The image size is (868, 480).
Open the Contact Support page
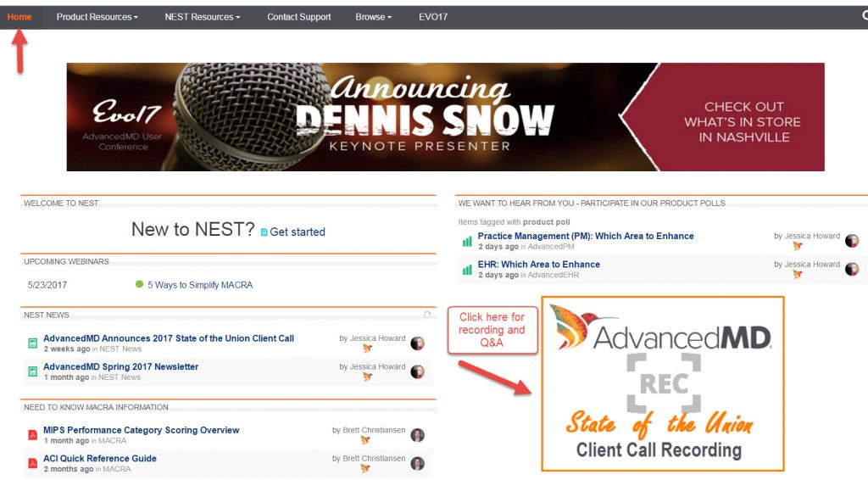click(x=299, y=17)
